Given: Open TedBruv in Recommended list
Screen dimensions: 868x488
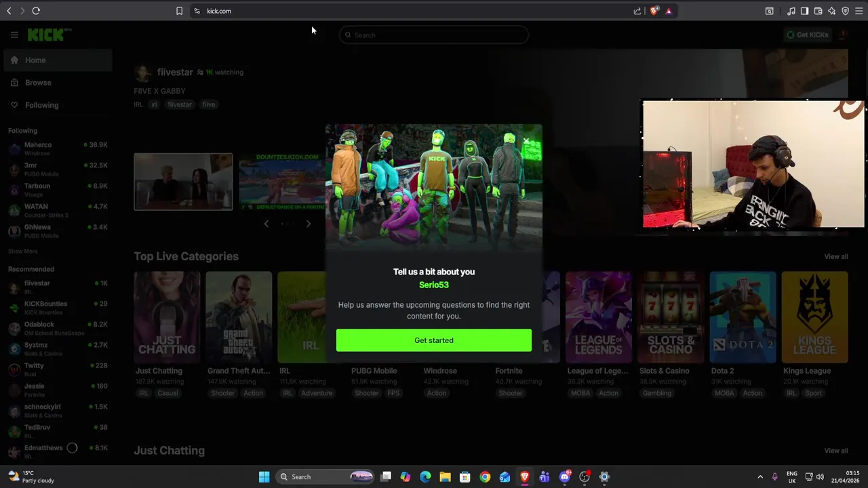Looking at the screenshot, I should (x=58, y=431).
